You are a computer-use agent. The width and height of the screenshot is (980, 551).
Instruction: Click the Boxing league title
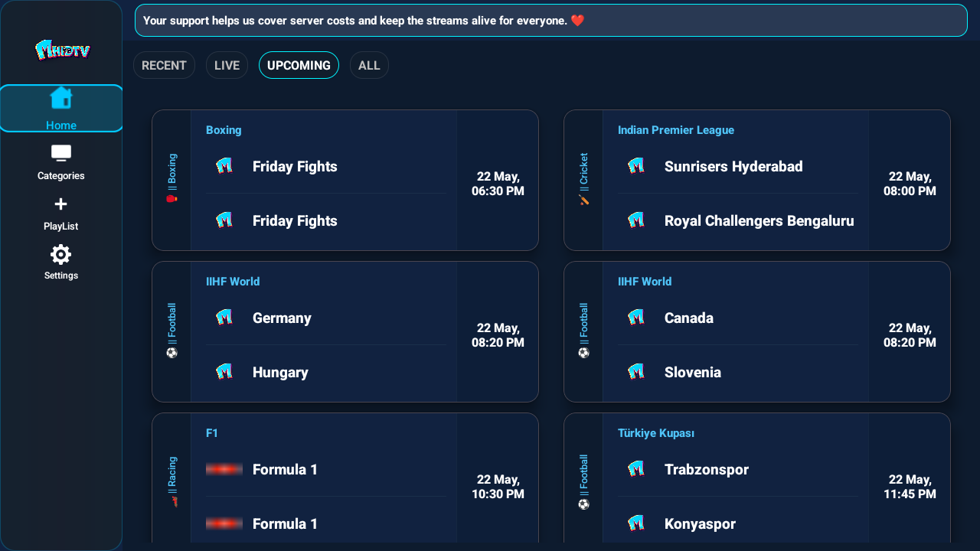(224, 130)
